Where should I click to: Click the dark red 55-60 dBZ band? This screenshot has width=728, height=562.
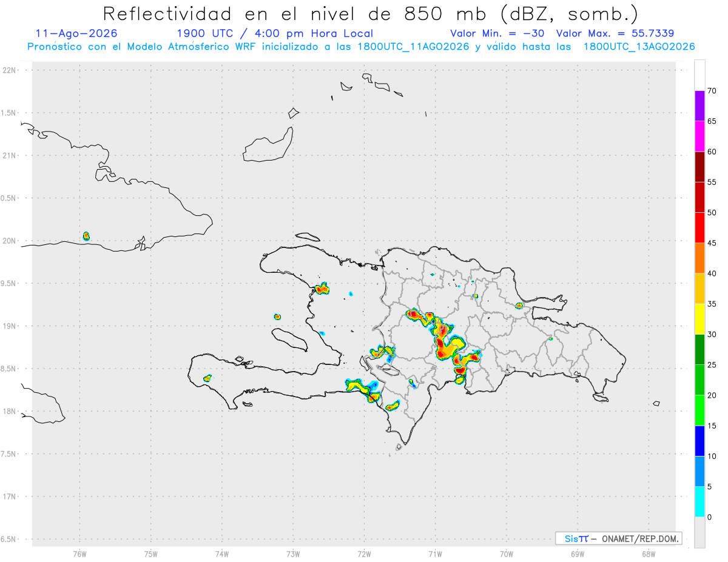(x=699, y=167)
